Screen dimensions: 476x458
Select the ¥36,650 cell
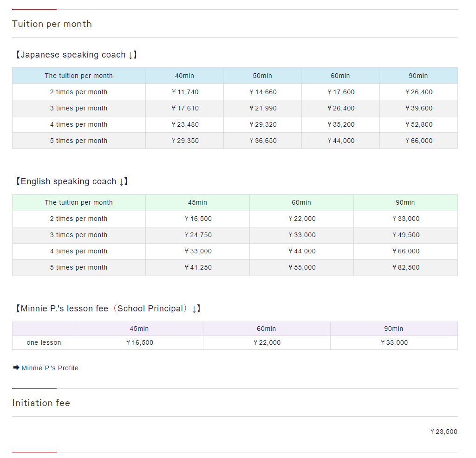click(x=262, y=141)
